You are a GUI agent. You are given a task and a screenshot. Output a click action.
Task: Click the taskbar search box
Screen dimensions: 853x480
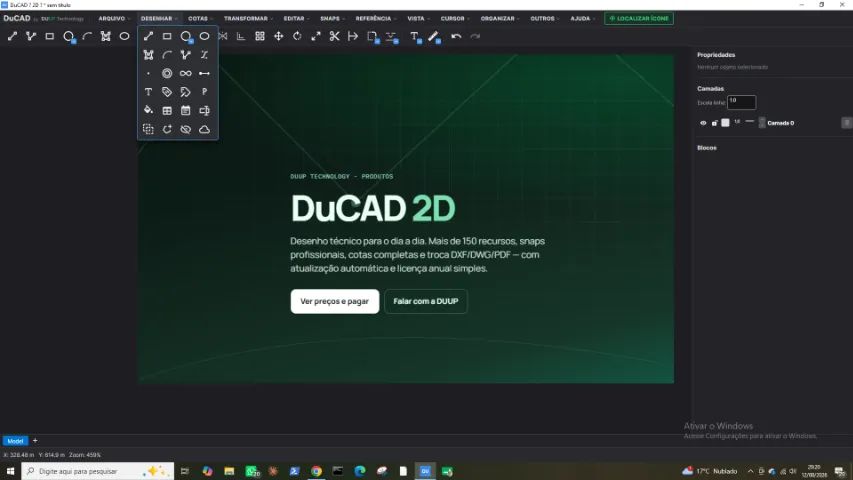(98, 471)
